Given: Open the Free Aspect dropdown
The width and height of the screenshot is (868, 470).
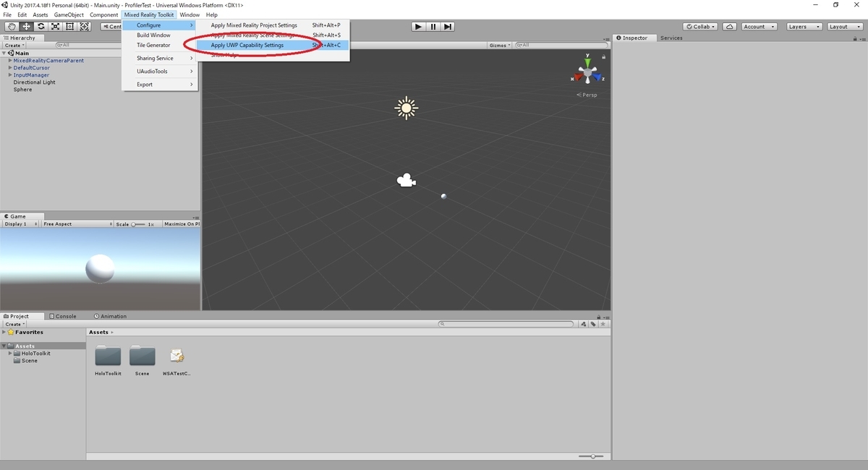Looking at the screenshot, I should pyautogui.click(x=77, y=224).
